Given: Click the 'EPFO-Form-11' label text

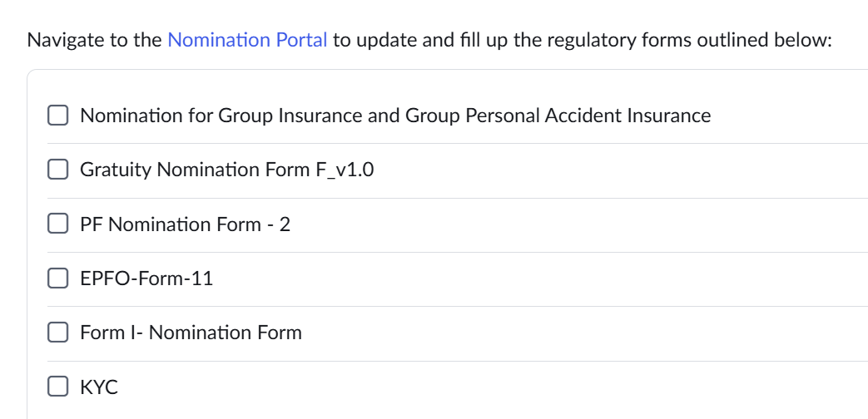Looking at the screenshot, I should tap(146, 279).
